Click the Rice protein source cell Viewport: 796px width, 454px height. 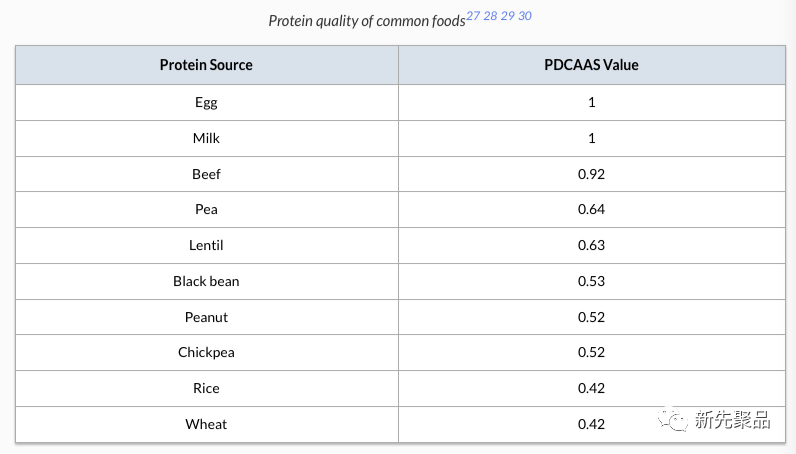coord(206,388)
